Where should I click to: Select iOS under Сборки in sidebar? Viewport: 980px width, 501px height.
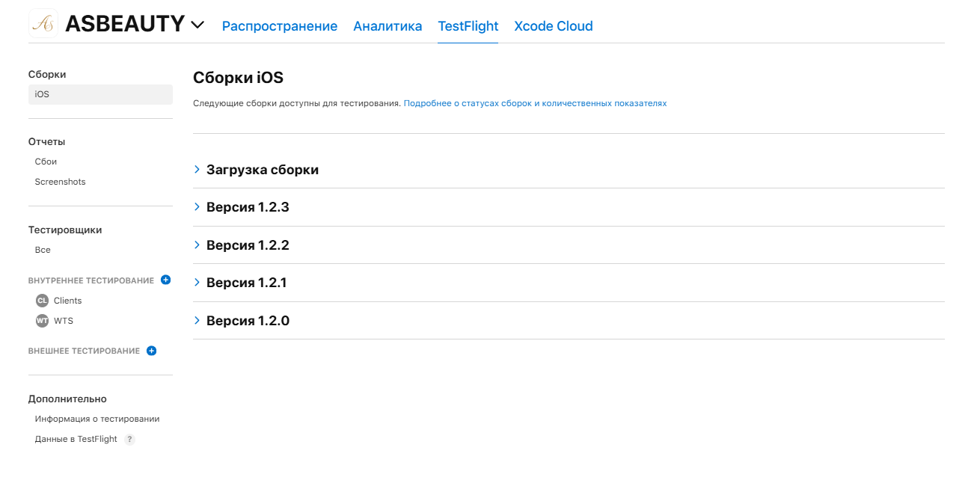(x=100, y=94)
